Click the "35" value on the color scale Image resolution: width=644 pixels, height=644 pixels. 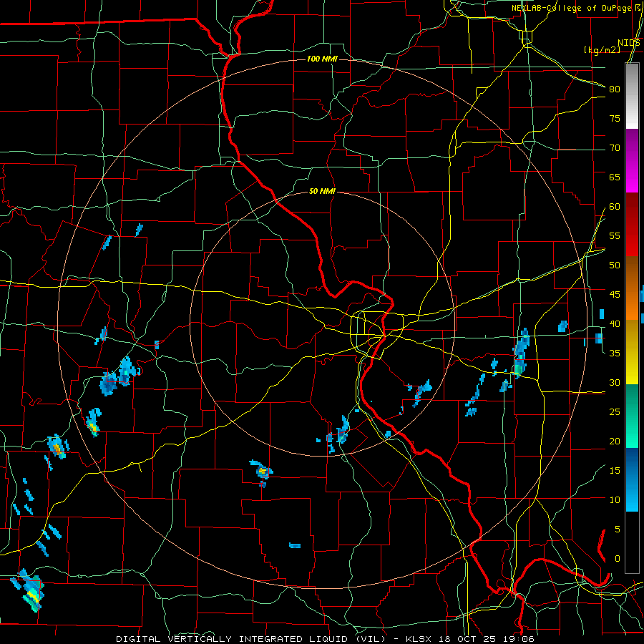615,353
